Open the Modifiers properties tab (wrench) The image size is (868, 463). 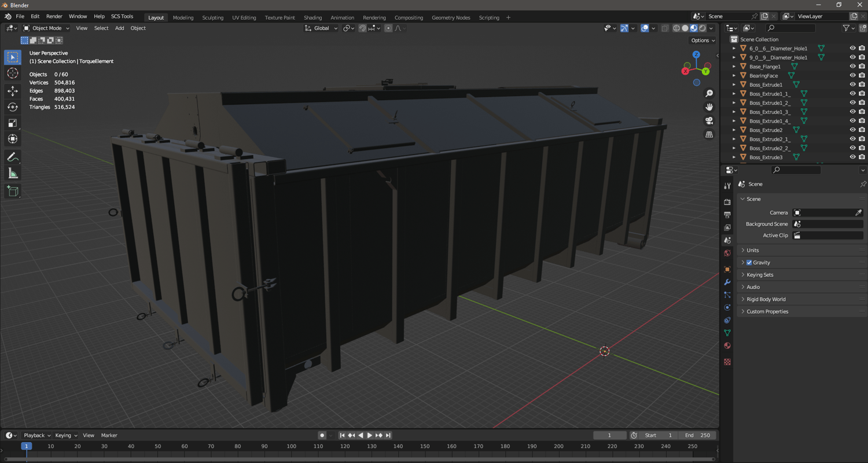point(727,282)
